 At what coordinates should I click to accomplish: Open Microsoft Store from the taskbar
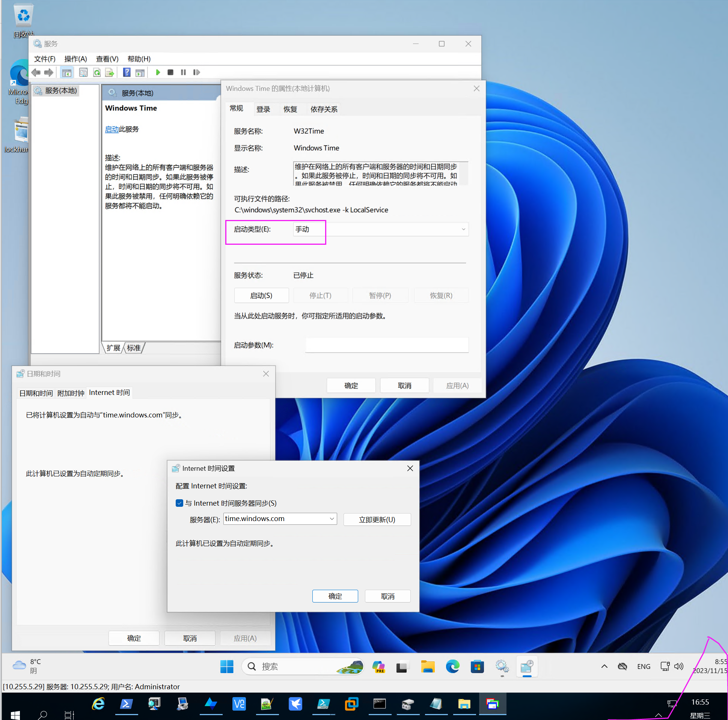click(x=477, y=667)
